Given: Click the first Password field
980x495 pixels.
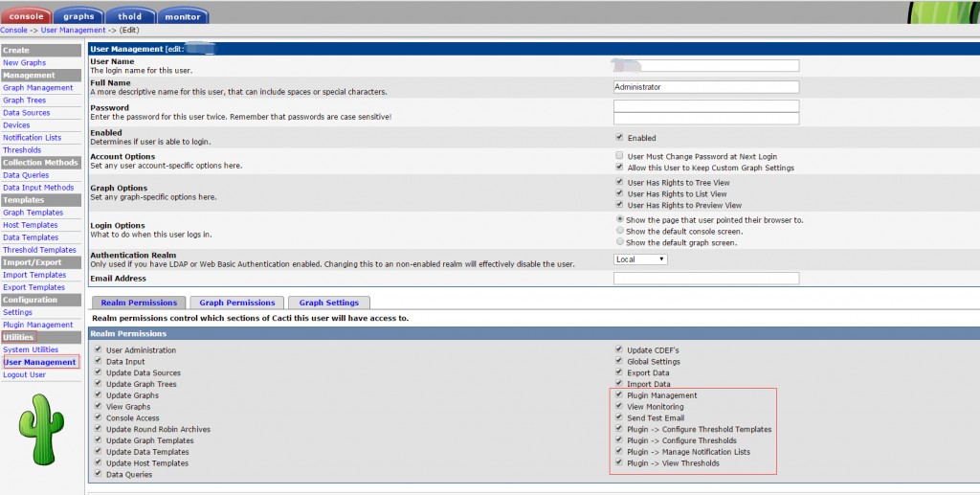Looking at the screenshot, I should tap(706, 106).
